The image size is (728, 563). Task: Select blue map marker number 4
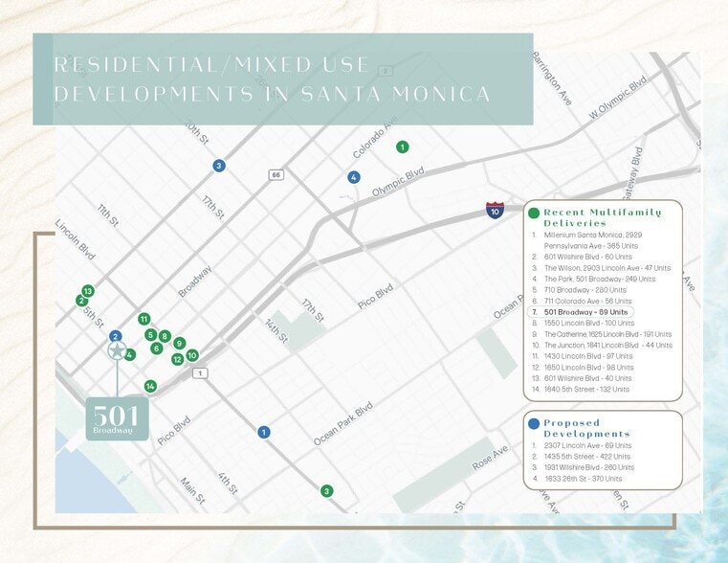coord(354,177)
